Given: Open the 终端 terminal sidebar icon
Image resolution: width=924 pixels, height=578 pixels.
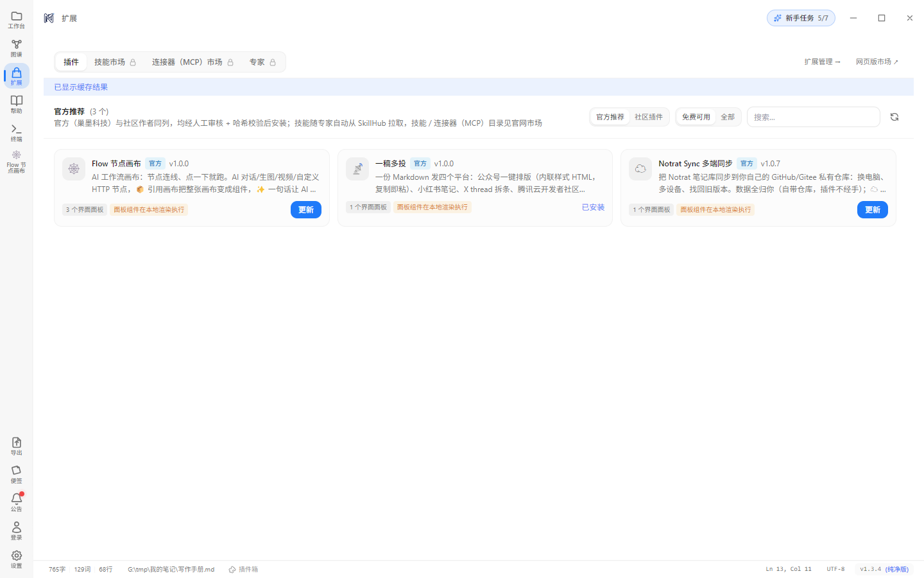Looking at the screenshot, I should point(17,133).
